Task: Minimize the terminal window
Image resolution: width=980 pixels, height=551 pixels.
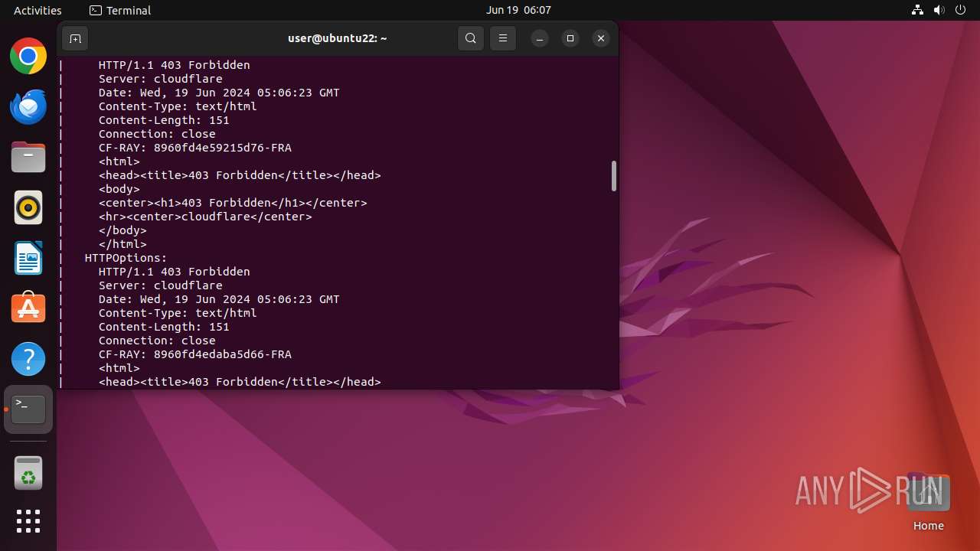Action: [540, 38]
